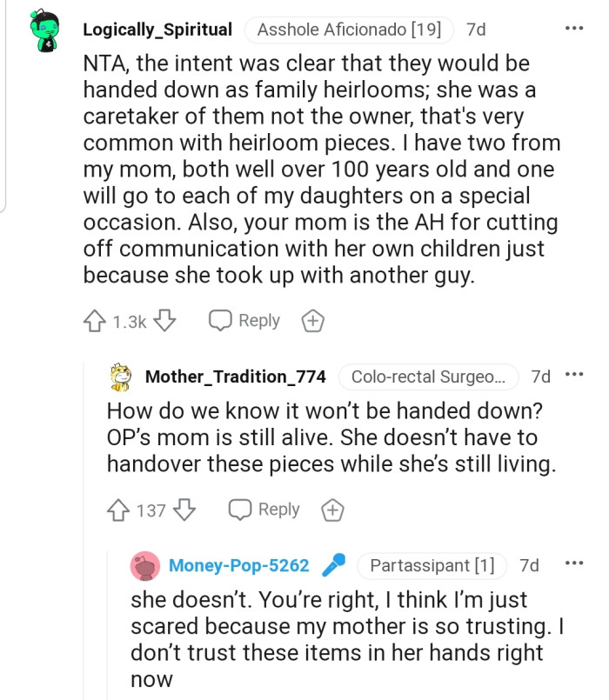Give award on Mother_Tradition_774's reply
The image size is (609, 700).
point(333,510)
